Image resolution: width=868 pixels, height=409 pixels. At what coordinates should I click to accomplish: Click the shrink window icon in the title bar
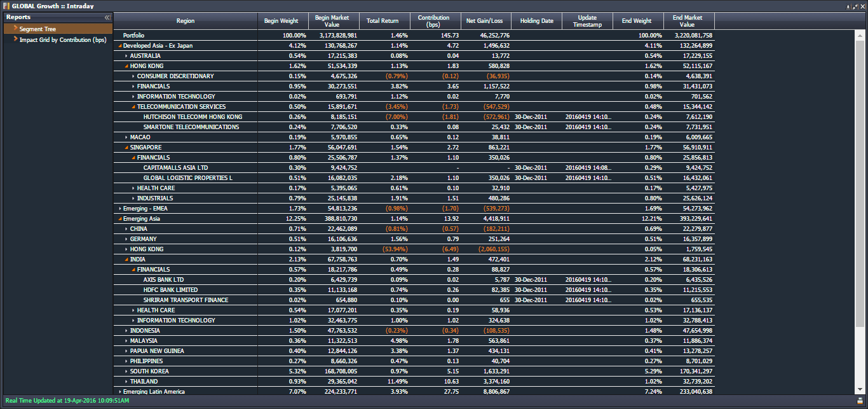[x=855, y=6]
